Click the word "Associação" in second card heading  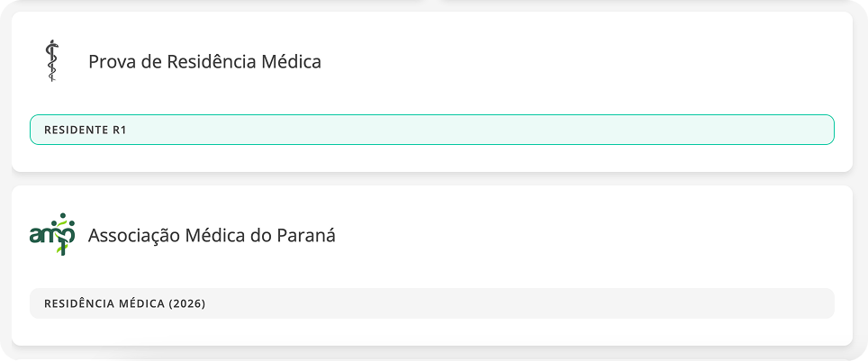(133, 236)
